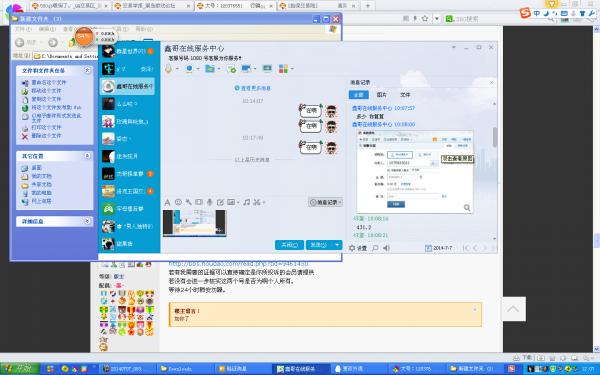This screenshot has width=600, height=375.
Task: Open the emoticon smiley picker
Action: (x=178, y=202)
